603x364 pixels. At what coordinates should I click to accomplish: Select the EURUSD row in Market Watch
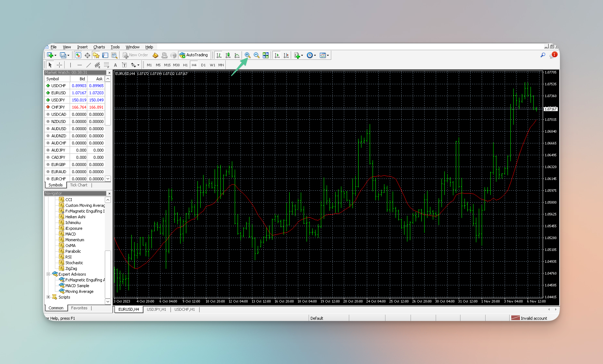point(59,93)
